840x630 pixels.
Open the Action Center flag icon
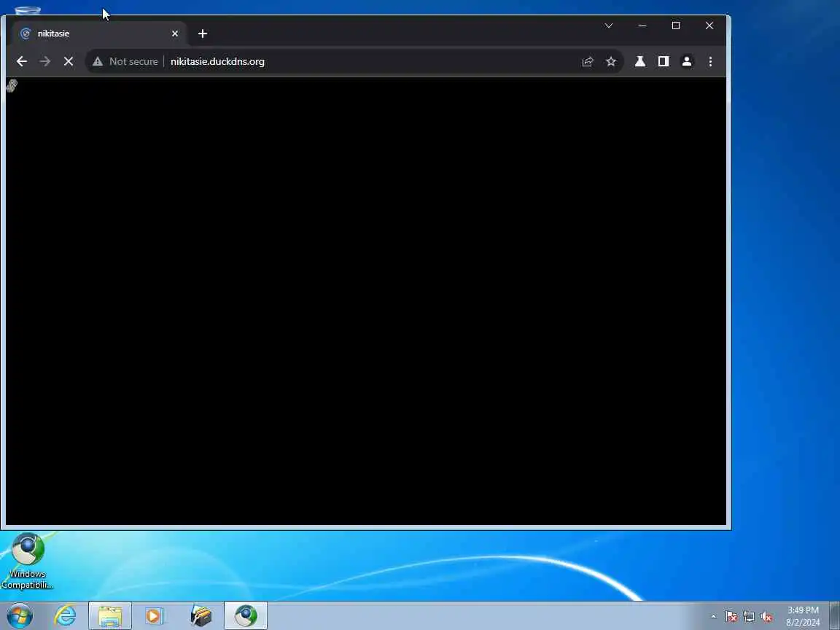click(731, 617)
